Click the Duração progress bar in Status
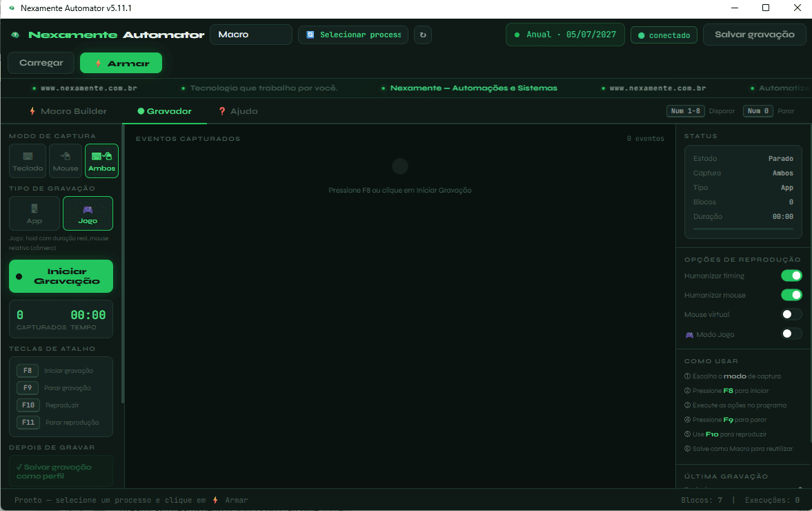The width and height of the screenshot is (812, 511). pos(743,229)
